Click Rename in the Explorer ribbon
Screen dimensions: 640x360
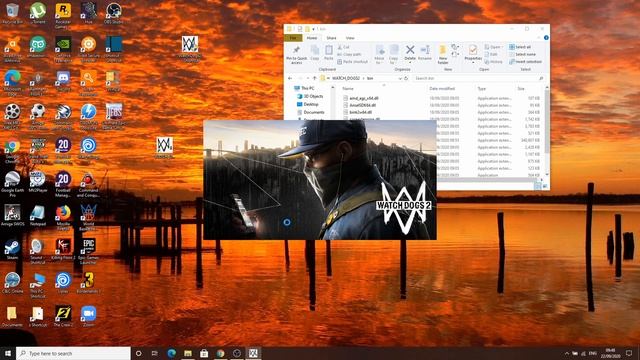424,53
